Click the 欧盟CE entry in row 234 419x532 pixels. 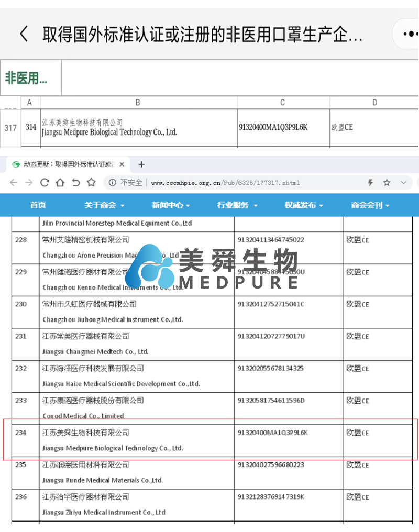click(358, 433)
